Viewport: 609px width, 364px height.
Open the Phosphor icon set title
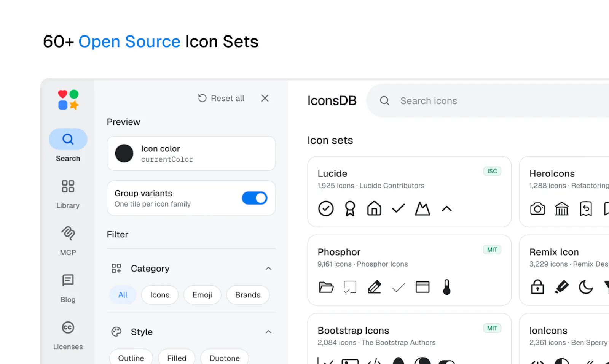[339, 252]
